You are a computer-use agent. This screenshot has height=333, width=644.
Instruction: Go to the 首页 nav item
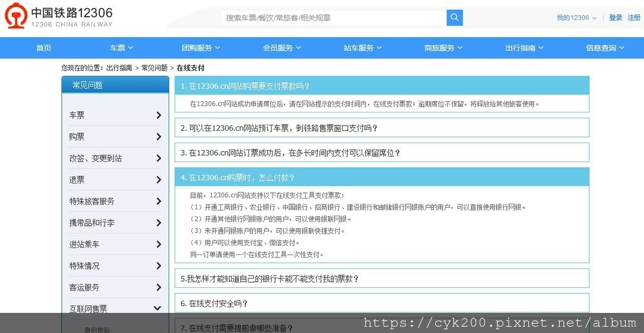[x=44, y=48]
